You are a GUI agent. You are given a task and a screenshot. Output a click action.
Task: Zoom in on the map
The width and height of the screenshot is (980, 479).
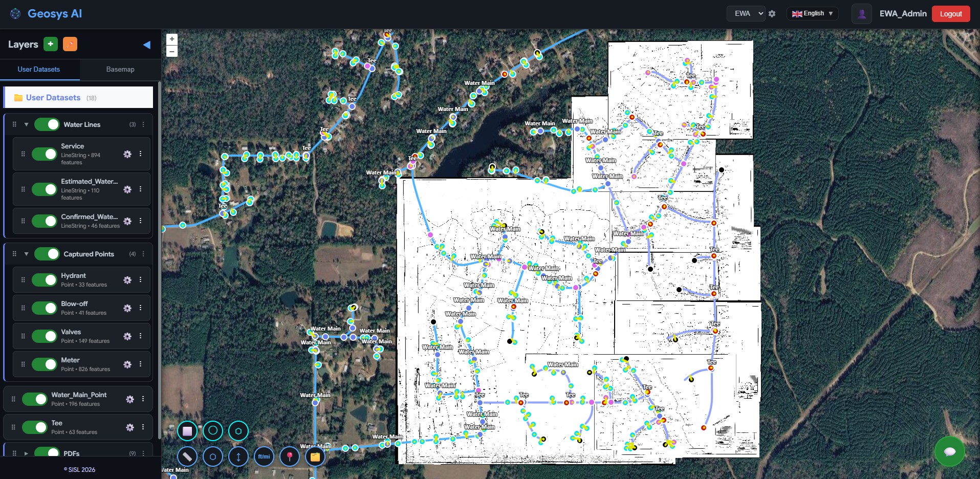point(172,39)
